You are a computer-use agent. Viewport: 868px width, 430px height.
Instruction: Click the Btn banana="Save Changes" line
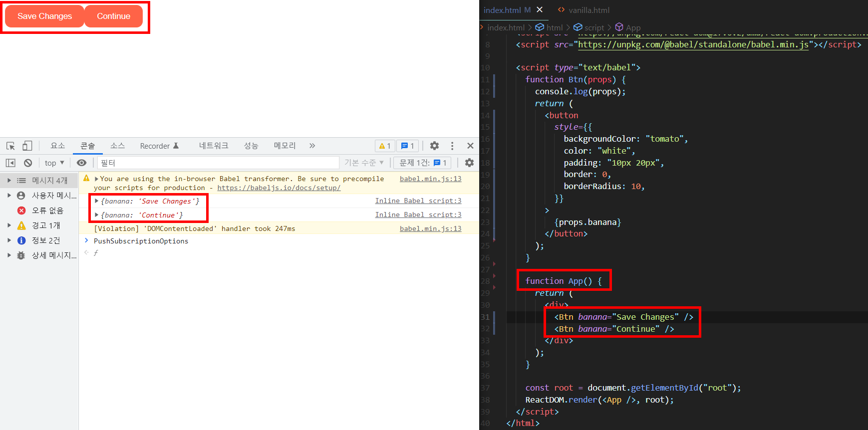coord(623,317)
